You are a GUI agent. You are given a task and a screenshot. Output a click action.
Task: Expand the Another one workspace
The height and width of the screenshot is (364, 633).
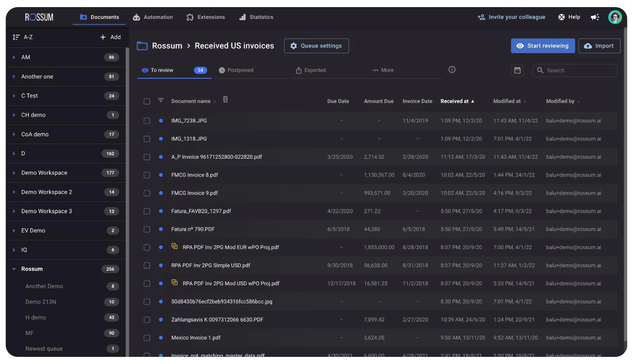14,77
